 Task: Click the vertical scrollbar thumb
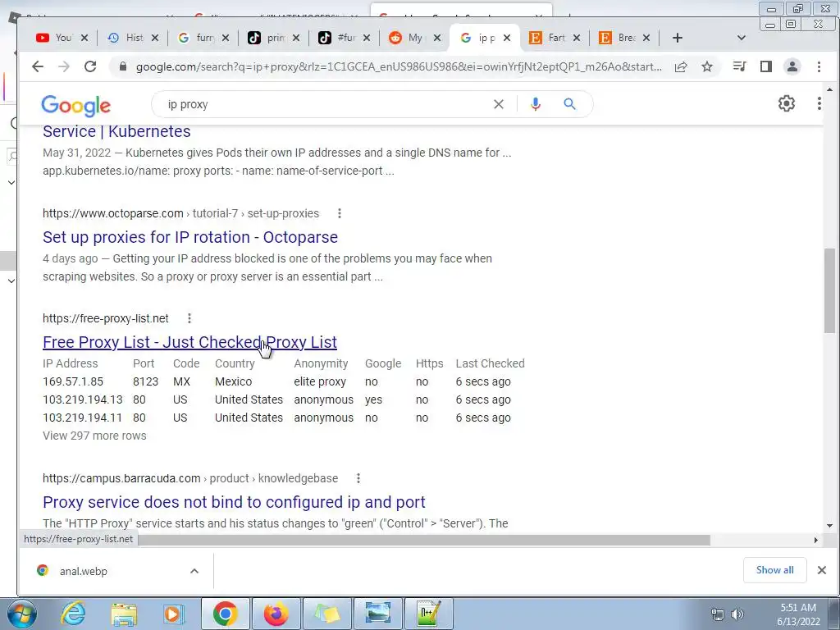(x=829, y=291)
